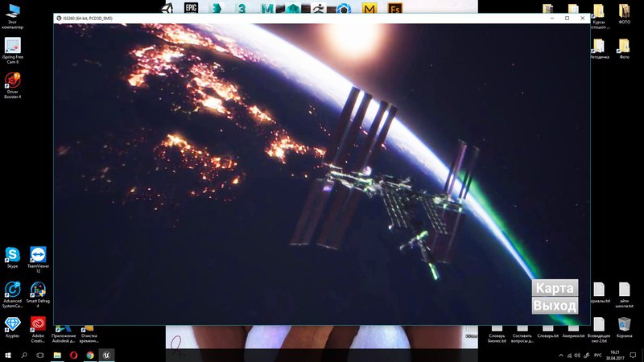Expand hidden system tray icons
The height and width of the screenshot is (362, 644).
click(x=561, y=355)
